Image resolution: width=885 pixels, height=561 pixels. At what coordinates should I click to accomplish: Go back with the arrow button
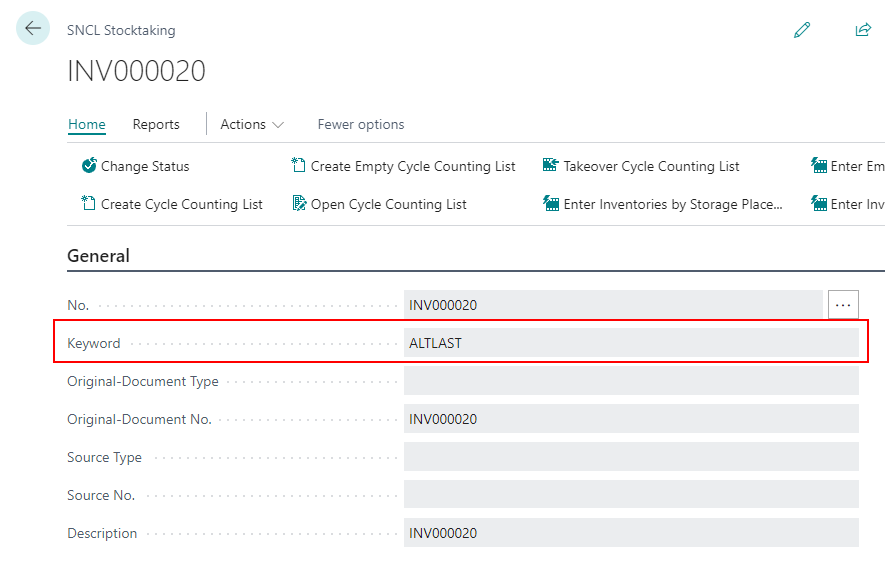pos(33,28)
